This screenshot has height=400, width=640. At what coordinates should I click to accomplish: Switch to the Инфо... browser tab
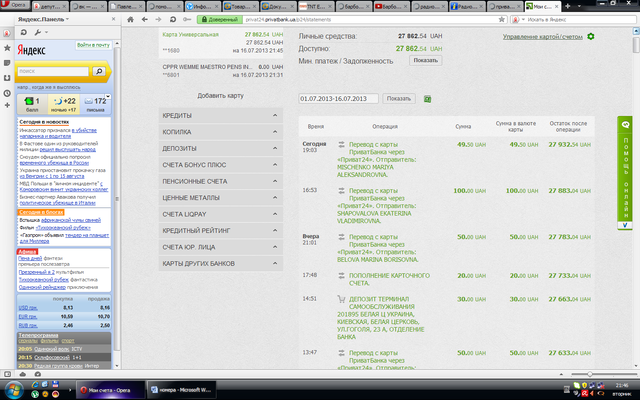tap(202, 7)
